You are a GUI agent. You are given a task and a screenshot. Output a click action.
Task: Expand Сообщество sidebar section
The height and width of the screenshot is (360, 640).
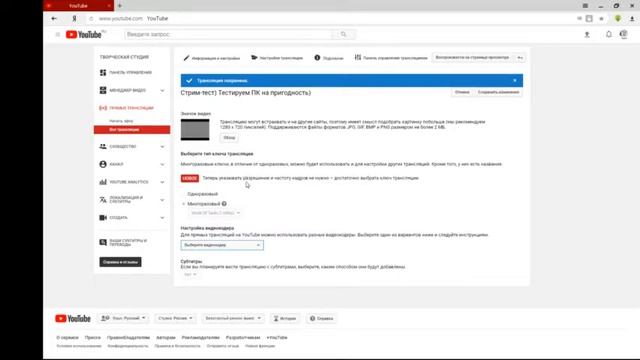[x=162, y=147]
